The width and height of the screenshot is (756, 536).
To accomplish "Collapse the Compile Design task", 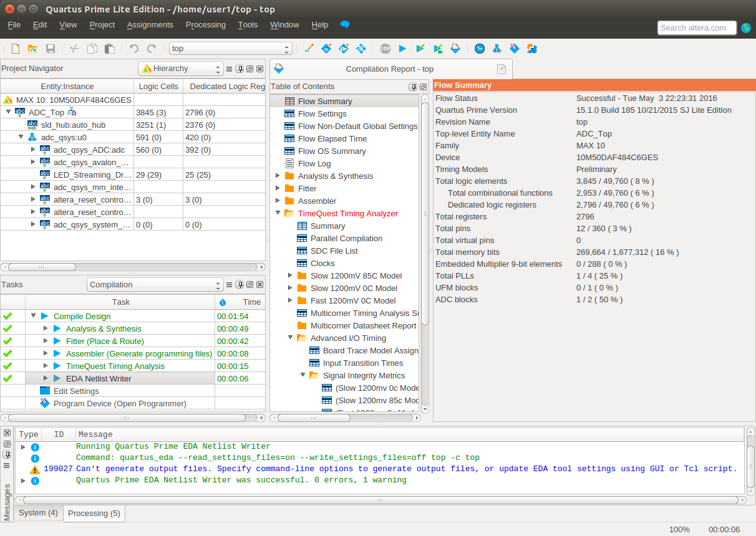I will 33,316.
